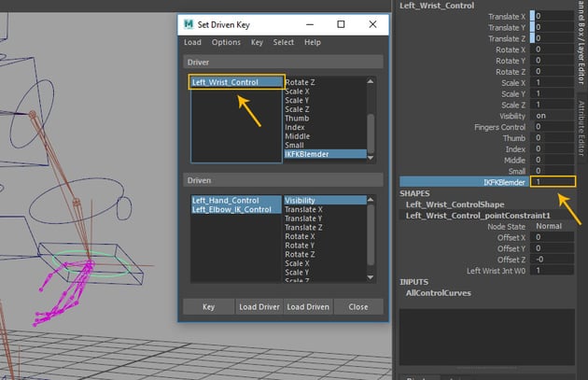Screen dimensions: 588x380
Task: Select Left_Elbow_IK_Control in Driven list
Action: (x=231, y=209)
